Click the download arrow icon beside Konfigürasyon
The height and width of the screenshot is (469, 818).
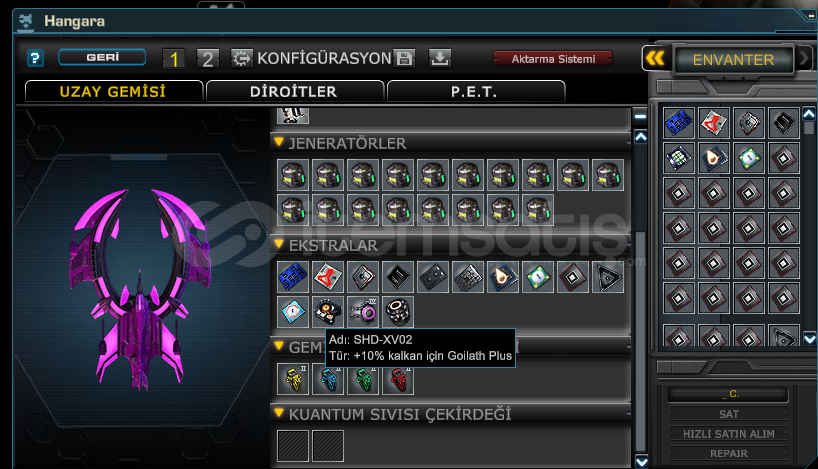(x=440, y=58)
